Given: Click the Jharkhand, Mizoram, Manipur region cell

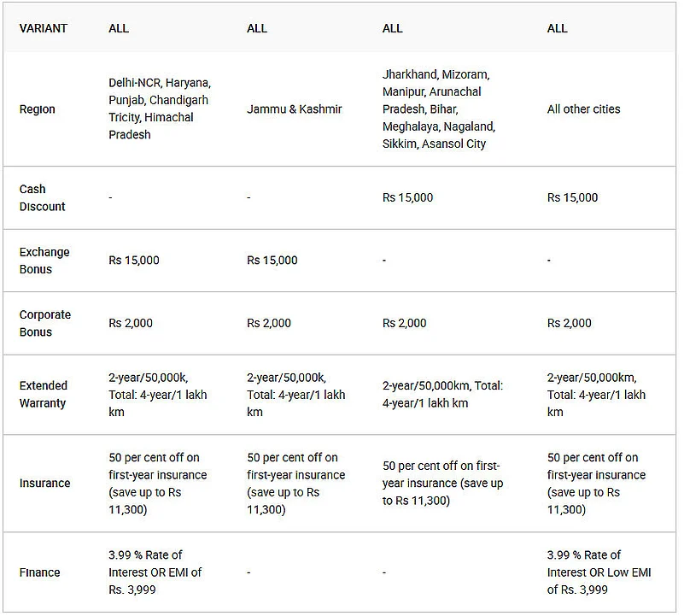Looking at the screenshot, I should click(439, 109).
